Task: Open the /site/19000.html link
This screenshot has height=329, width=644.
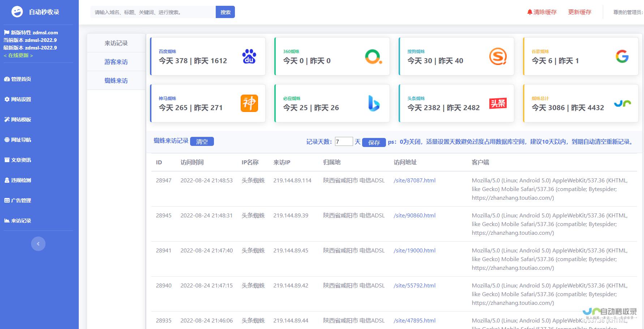Action: tap(415, 250)
